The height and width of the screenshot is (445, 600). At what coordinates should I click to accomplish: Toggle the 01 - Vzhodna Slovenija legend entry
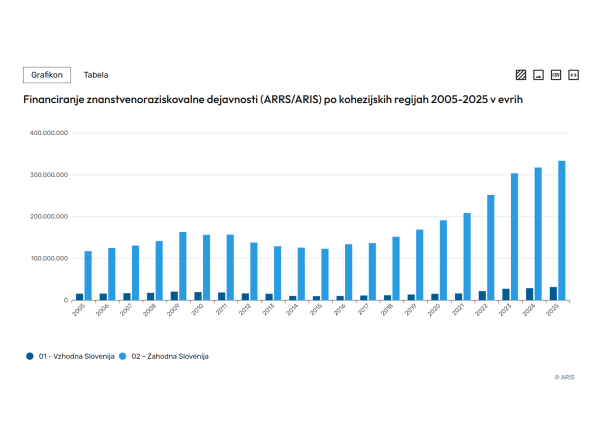(70, 356)
